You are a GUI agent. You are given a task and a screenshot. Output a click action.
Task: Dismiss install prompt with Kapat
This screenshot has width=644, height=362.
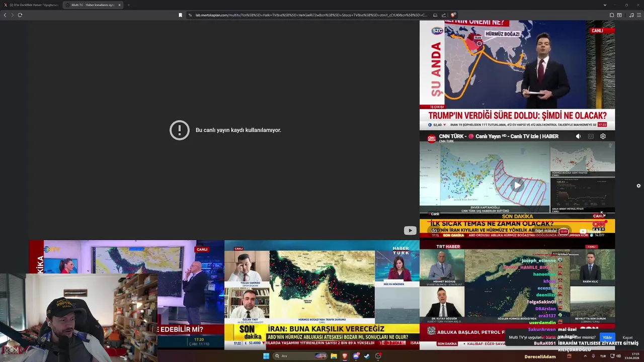coord(627,337)
